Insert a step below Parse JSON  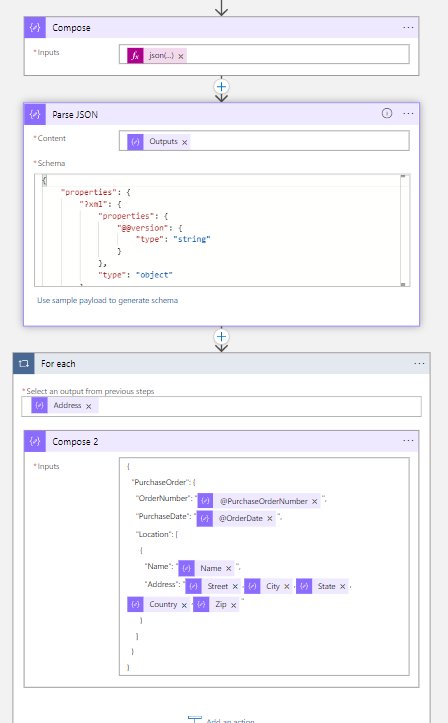[x=222, y=337]
